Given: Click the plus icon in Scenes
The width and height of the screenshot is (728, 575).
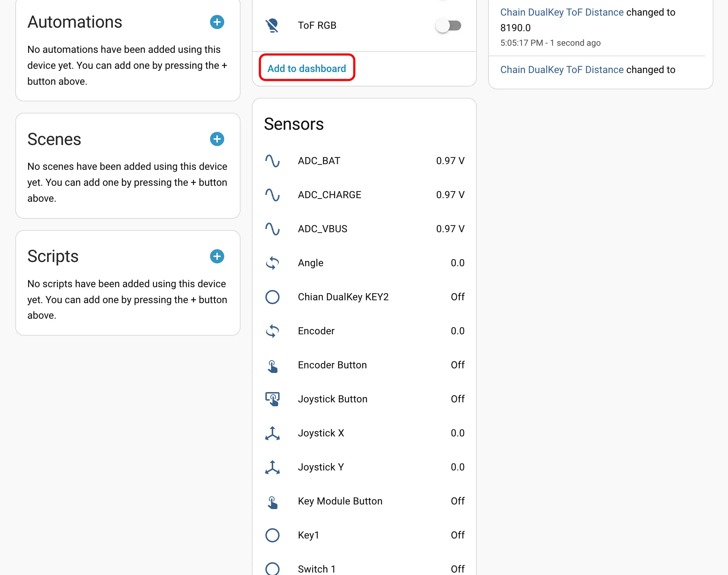Looking at the screenshot, I should [x=217, y=139].
